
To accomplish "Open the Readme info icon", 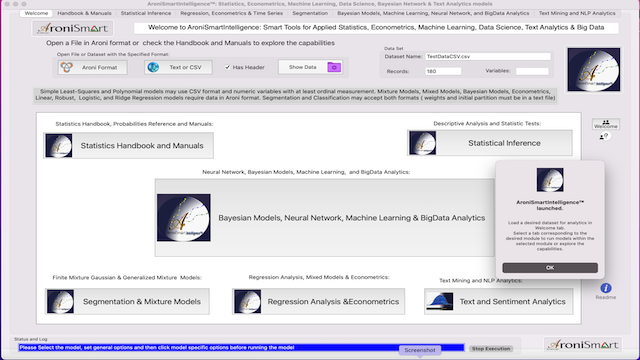I will coord(606,288).
